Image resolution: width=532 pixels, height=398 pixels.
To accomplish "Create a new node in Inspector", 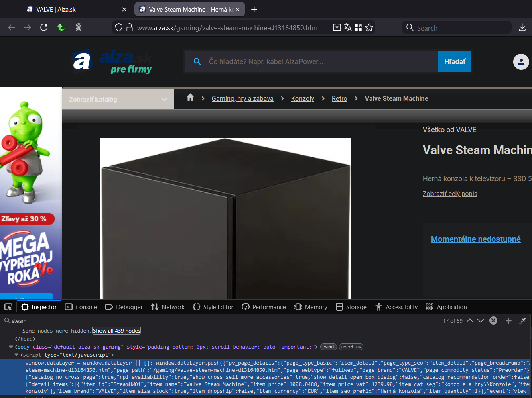I will coord(508,320).
